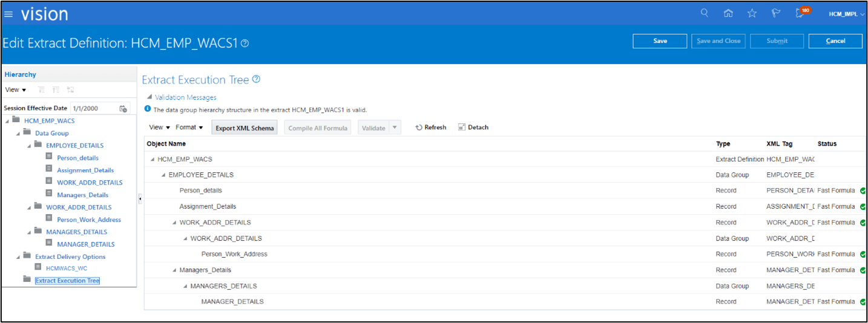Image resolution: width=868 pixels, height=323 pixels.
Task: Collapse Extract Delivery Options node
Action: click(18, 256)
